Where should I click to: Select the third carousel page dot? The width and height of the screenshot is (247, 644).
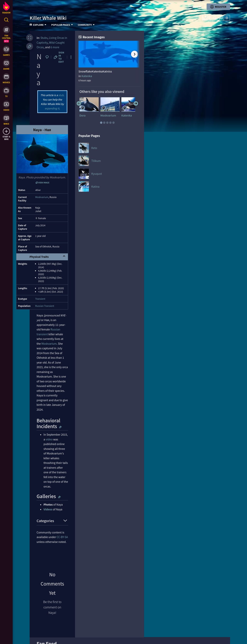pyautogui.click(x=107, y=123)
